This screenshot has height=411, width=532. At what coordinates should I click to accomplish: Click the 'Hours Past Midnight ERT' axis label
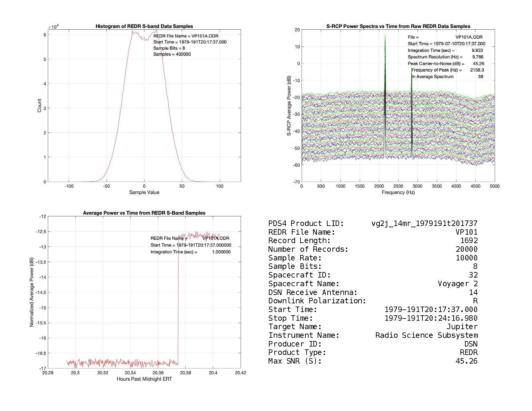click(144, 379)
